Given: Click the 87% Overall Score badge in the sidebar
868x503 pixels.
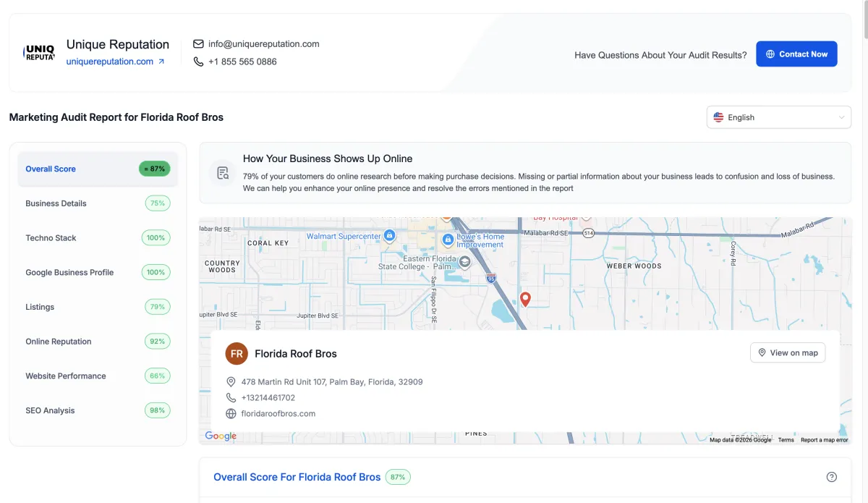Looking at the screenshot, I should point(155,169).
